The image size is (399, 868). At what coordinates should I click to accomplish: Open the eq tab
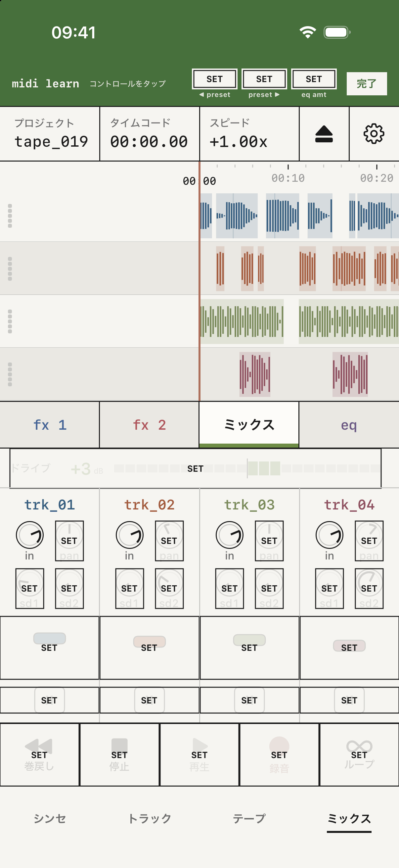point(349,424)
